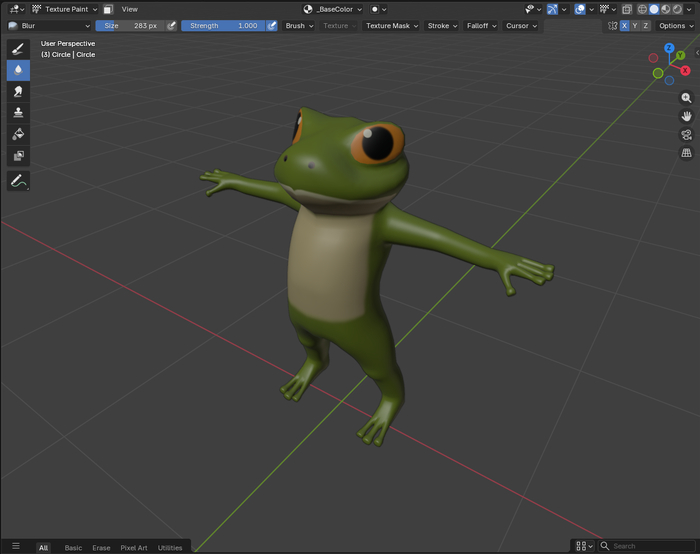The image size is (700, 554).
Task: Toggle camera view icon
Action: coord(686,135)
